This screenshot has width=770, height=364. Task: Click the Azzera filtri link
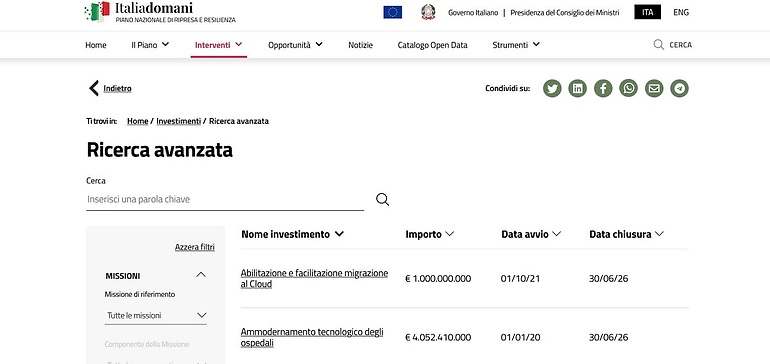(x=194, y=247)
